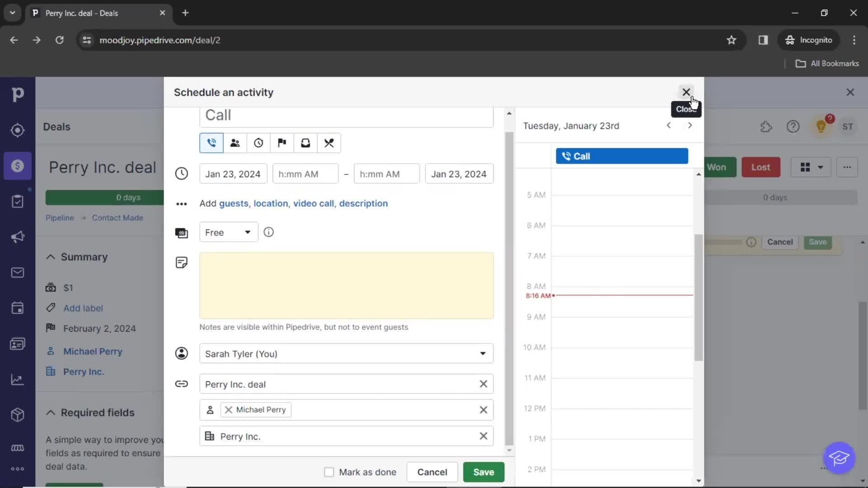The width and height of the screenshot is (868, 488).
Task: Open a new browser tab
Action: 185,13
